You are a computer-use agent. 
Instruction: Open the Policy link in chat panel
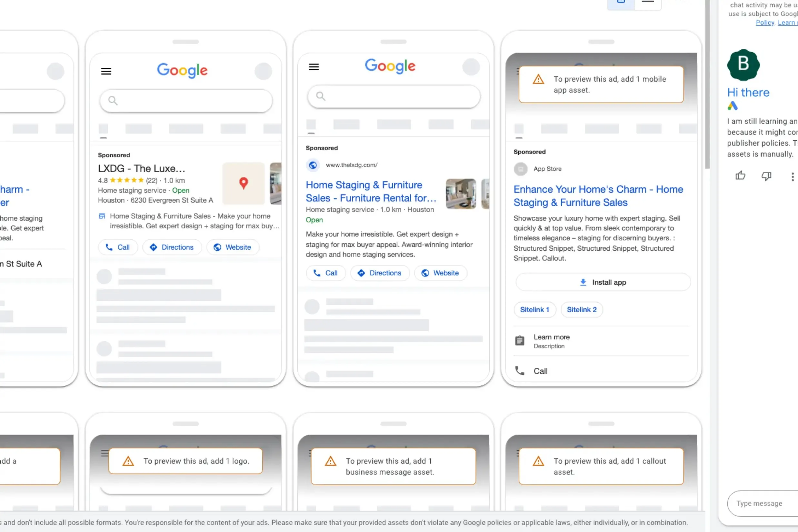pos(765,22)
